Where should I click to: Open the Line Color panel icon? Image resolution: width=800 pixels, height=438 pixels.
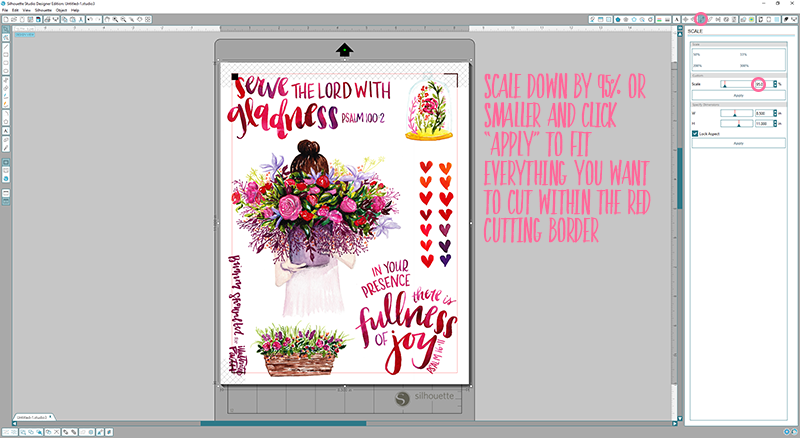tap(660, 19)
